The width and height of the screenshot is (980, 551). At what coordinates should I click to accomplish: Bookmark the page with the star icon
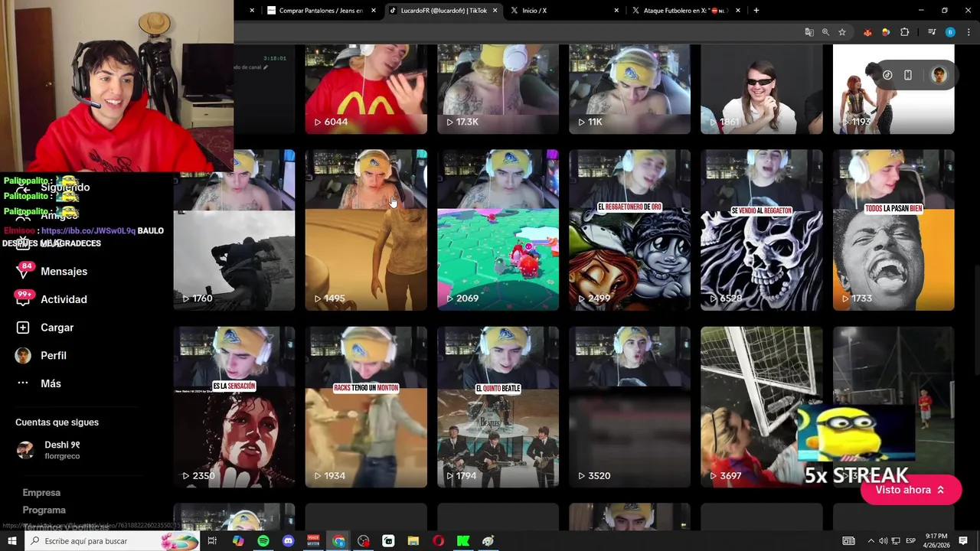842,32
